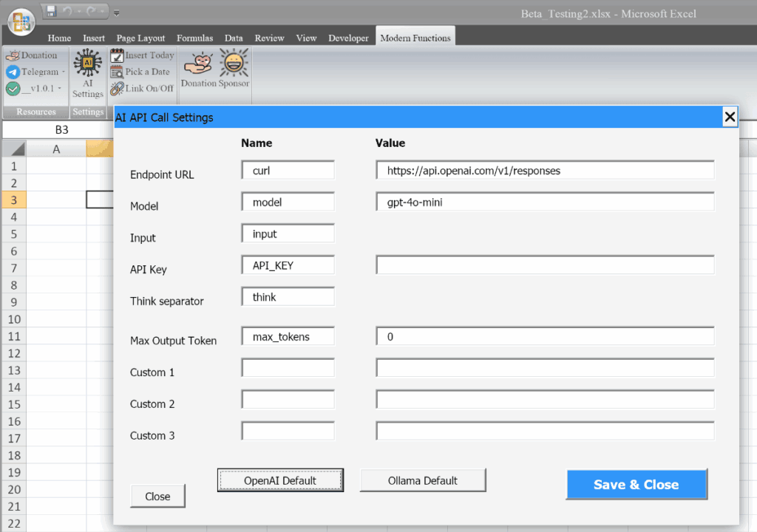Image resolution: width=757 pixels, height=532 pixels.
Task: Open the Donation hand icon item
Action: (x=13, y=55)
